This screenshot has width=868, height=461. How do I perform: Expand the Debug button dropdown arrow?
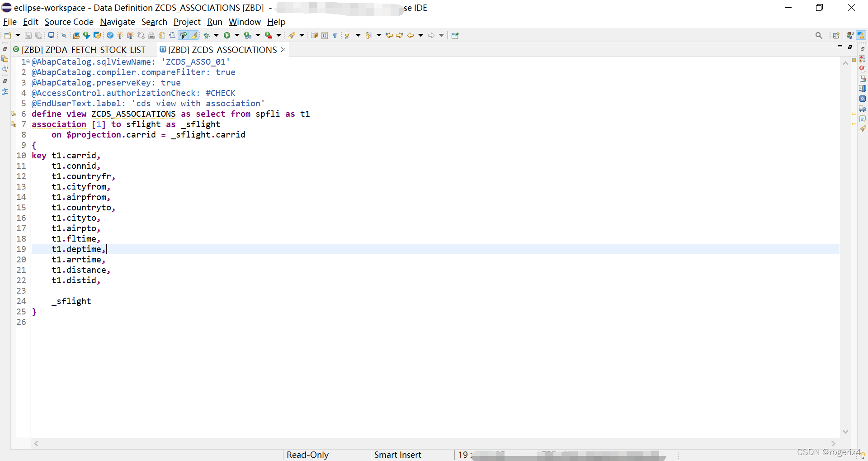216,35
